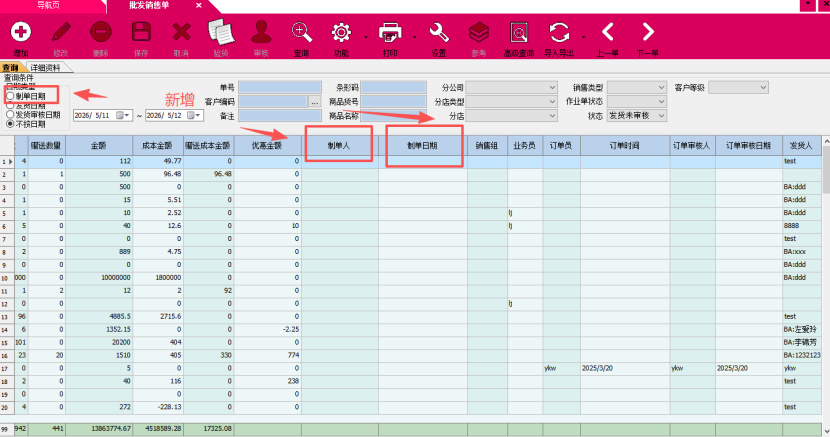This screenshot has width=830, height=437.
Task: Open the 分店类型 dropdown
Action: pos(511,102)
